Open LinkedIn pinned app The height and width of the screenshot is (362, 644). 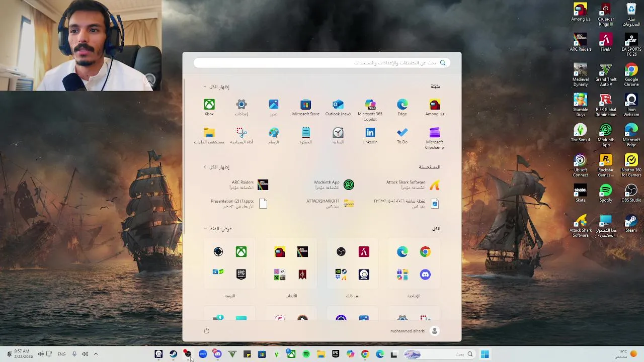coord(370,135)
